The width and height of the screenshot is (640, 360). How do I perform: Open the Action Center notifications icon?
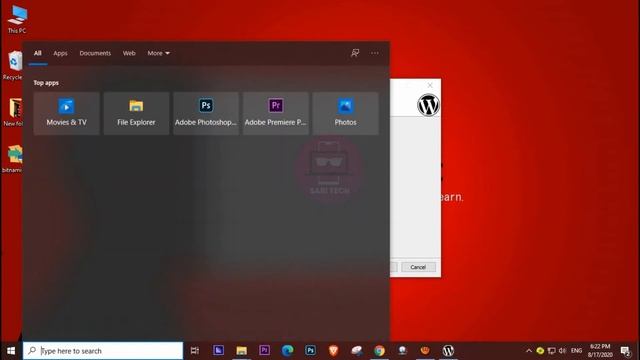[625, 351]
